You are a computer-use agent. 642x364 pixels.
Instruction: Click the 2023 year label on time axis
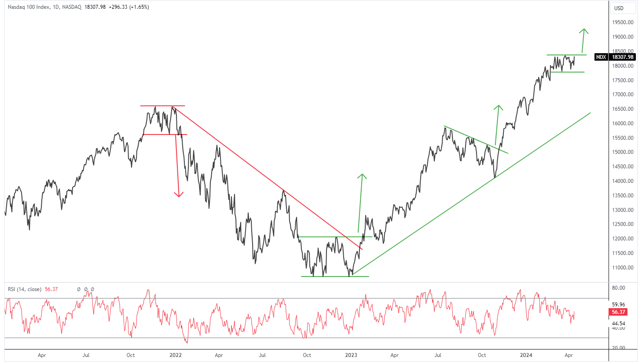point(351,355)
